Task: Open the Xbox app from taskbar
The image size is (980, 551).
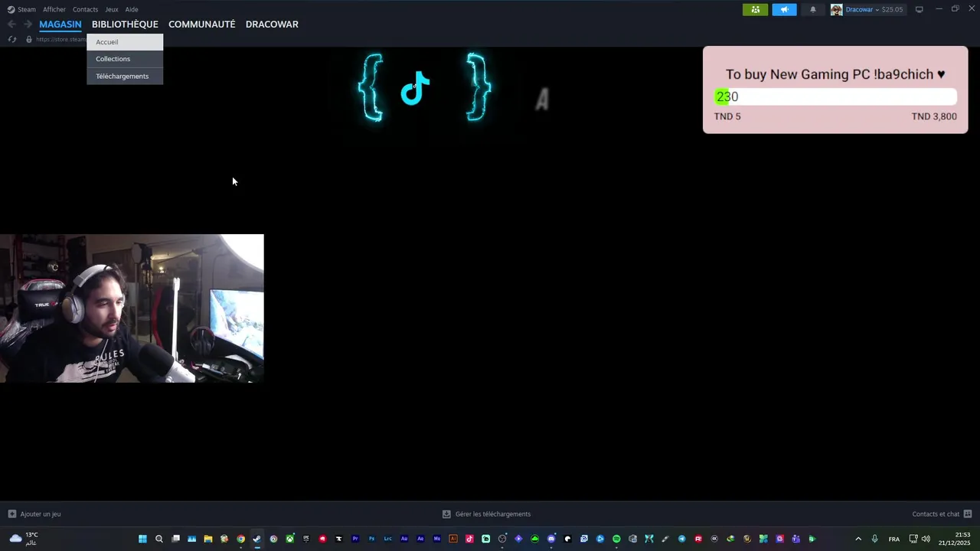Action: 289,539
